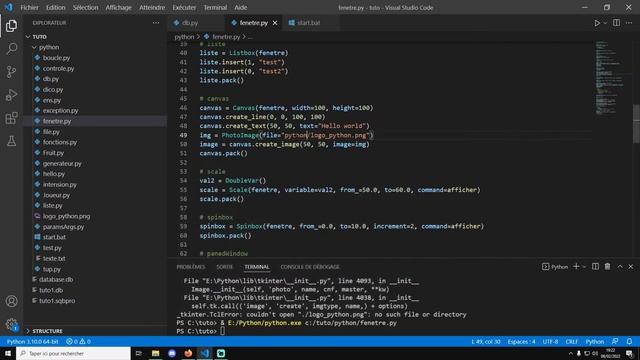Open the Sélection menu
This screenshot has height=360, width=640.
[85, 7]
